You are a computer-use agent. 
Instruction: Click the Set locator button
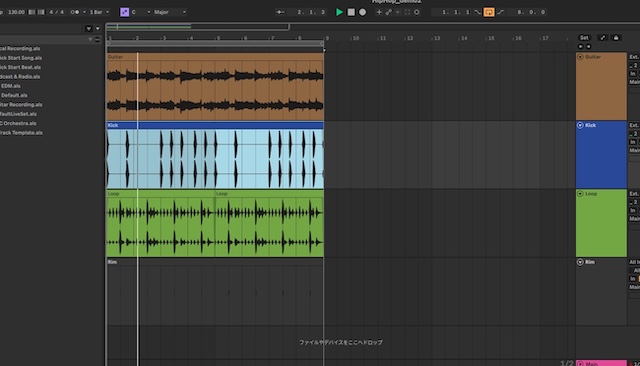pyautogui.click(x=584, y=38)
